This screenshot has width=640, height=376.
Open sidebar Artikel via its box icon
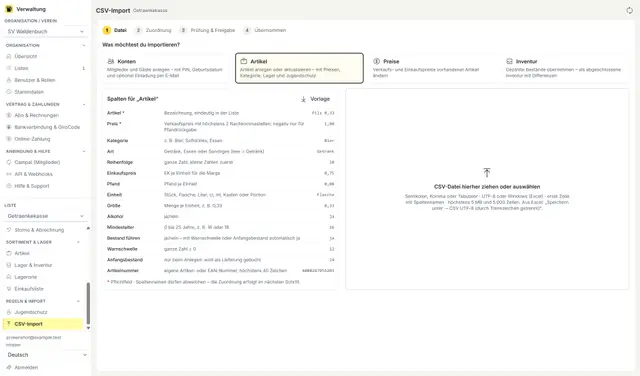tap(9, 253)
